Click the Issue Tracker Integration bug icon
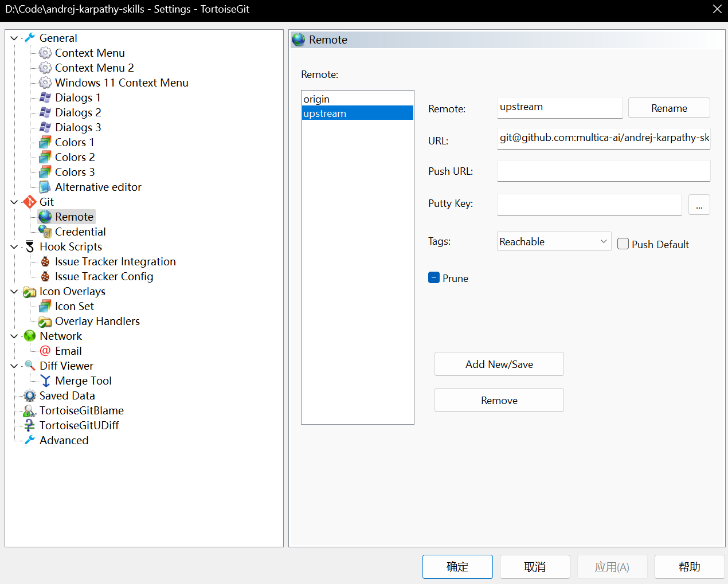 45,261
